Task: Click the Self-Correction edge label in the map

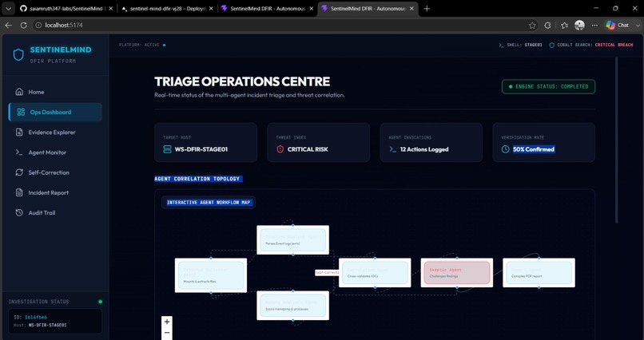Action: 327,272
